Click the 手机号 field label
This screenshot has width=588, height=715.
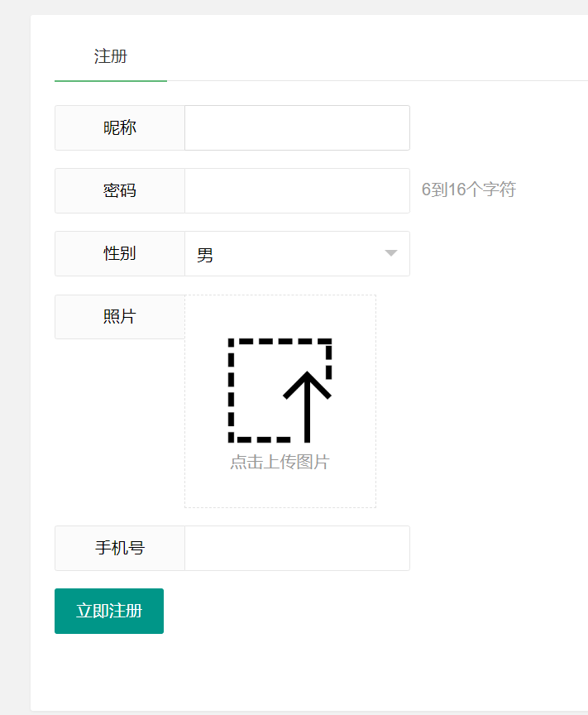point(120,549)
